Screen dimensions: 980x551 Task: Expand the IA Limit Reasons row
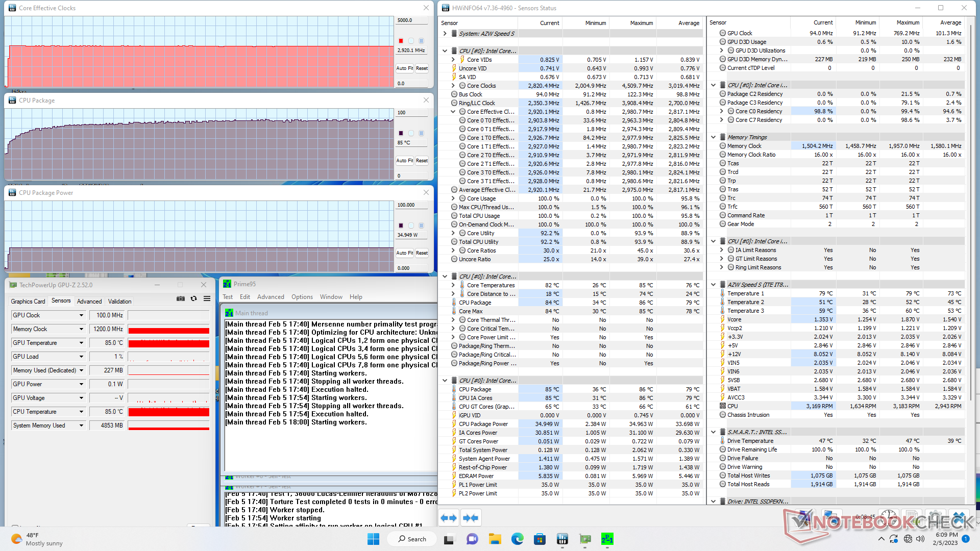(721, 250)
